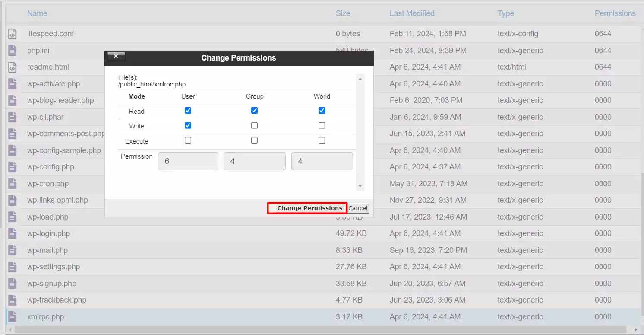
Task: Click the wp-comments-post.php file icon
Action: (13, 134)
